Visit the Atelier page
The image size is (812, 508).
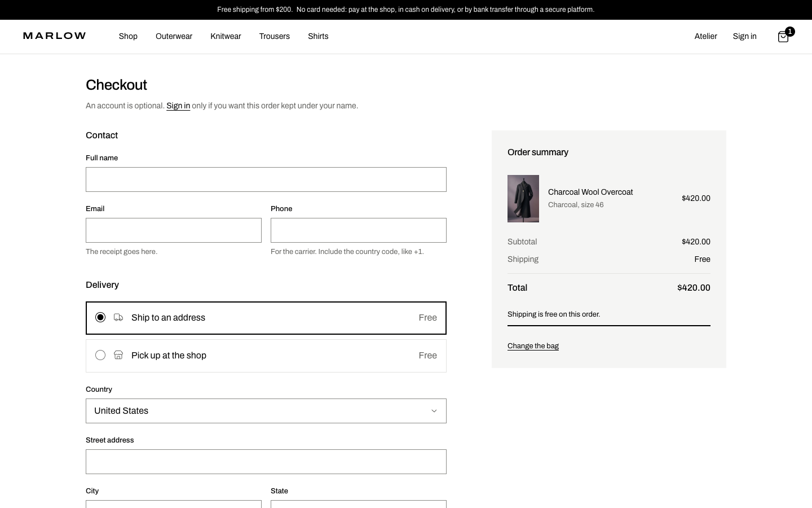pyautogui.click(x=705, y=36)
